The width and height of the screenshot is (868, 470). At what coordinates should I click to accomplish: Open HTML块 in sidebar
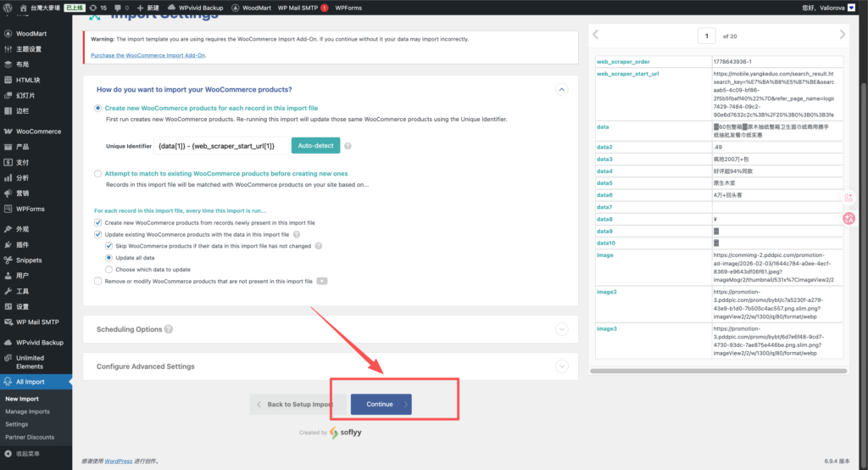click(28, 80)
